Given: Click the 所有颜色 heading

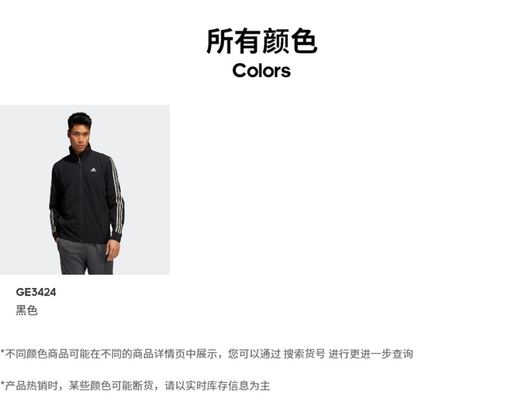Looking at the screenshot, I should [262, 41].
